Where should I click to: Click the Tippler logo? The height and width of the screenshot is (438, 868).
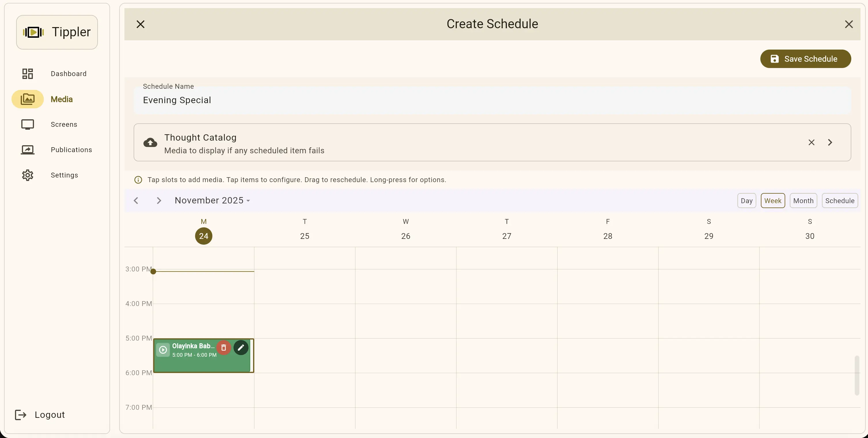pos(57,32)
